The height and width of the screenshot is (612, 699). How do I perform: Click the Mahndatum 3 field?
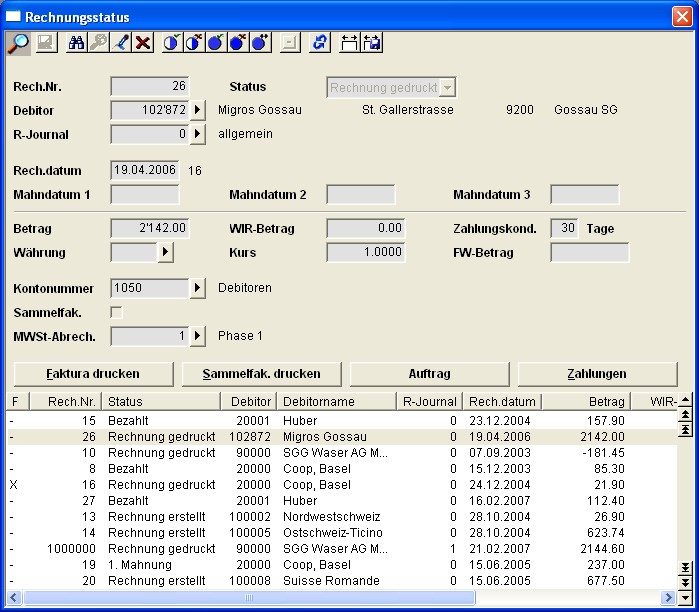(584, 194)
